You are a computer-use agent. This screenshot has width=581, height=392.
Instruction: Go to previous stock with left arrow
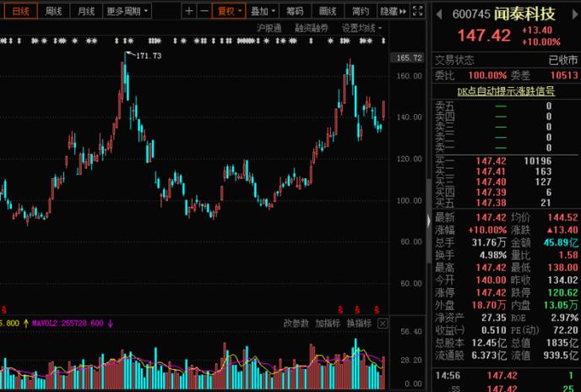point(439,14)
